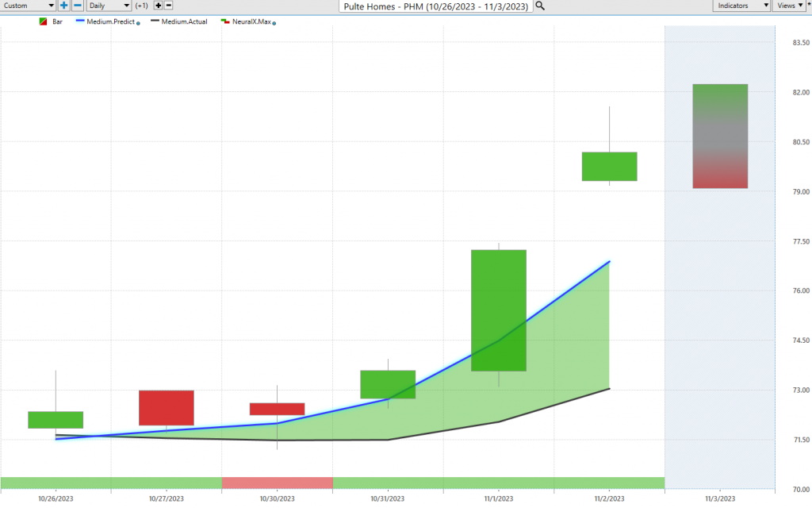Click the red NeuralX segment above 10/30/2023
The image size is (812, 508).
pyautogui.click(x=277, y=483)
